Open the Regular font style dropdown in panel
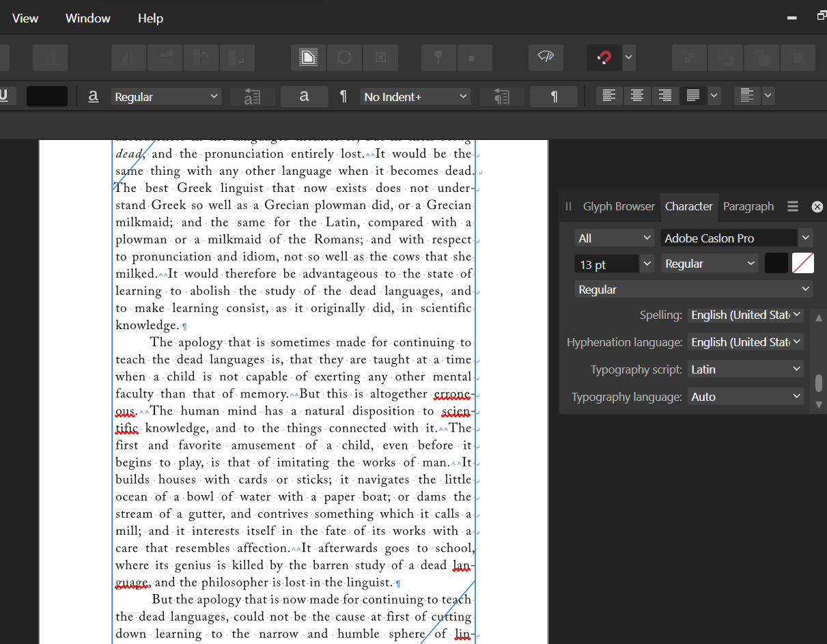The image size is (827, 644). (710, 264)
